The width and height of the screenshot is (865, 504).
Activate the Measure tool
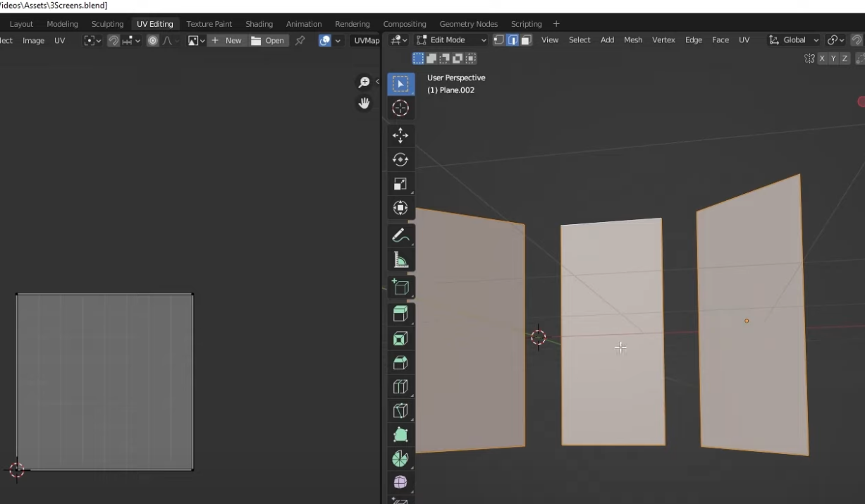[400, 261]
